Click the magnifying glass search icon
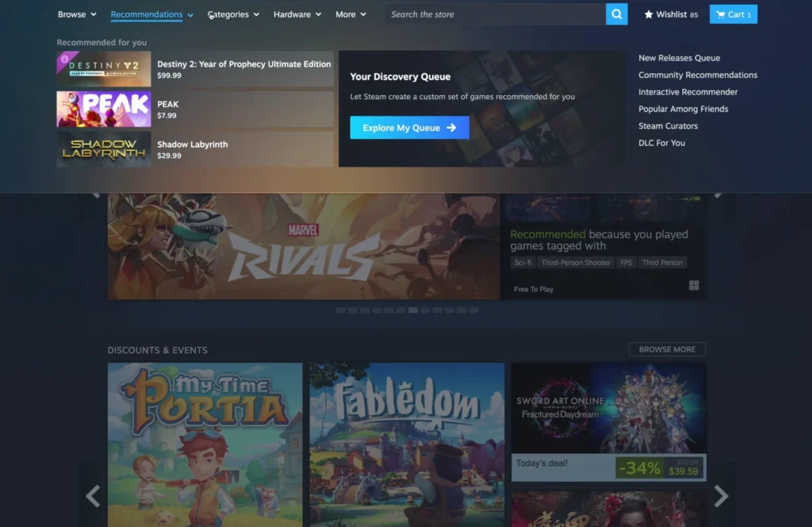The image size is (812, 527). (x=616, y=13)
